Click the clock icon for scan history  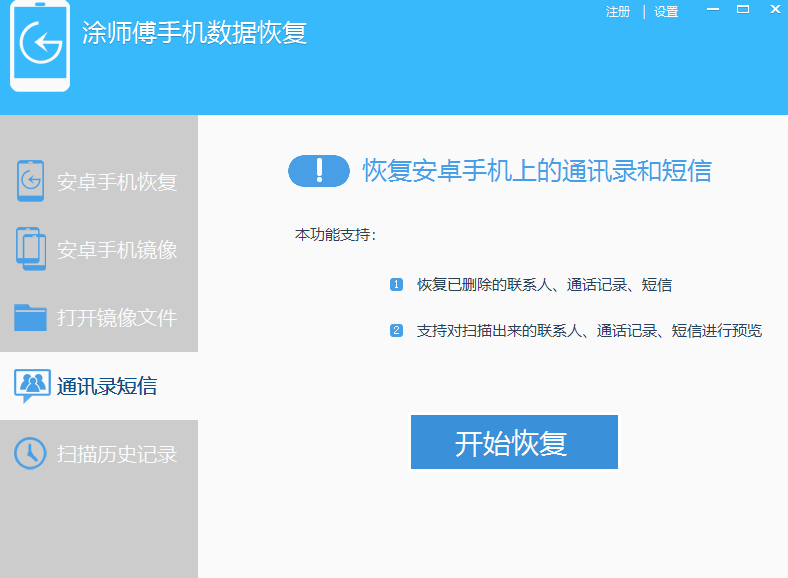click(x=31, y=453)
